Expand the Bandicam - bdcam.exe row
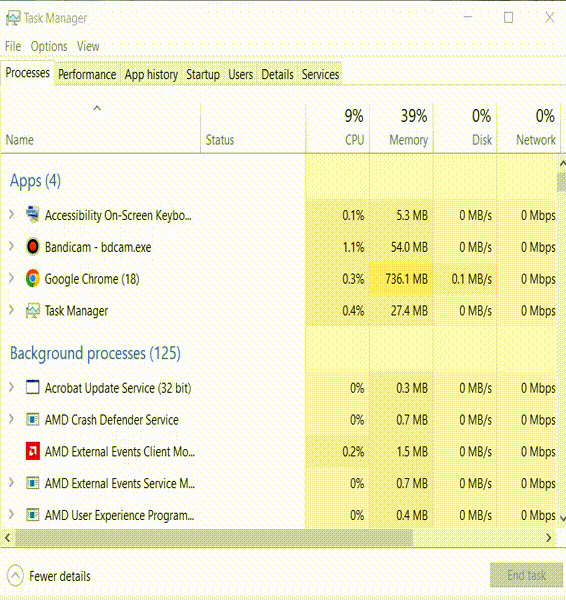Screen dimensions: 566x600 point(11,246)
